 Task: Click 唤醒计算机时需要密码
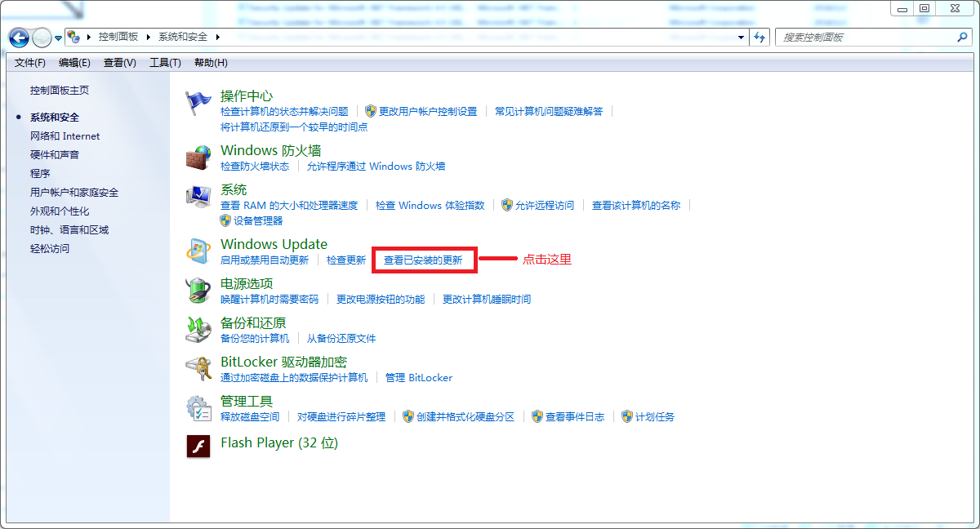(x=269, y=300)
